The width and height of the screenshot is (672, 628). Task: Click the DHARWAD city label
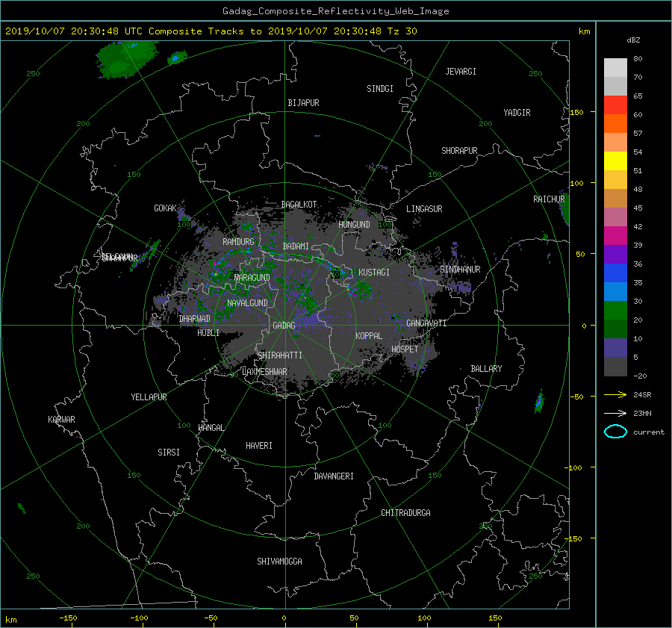point(195,319)
